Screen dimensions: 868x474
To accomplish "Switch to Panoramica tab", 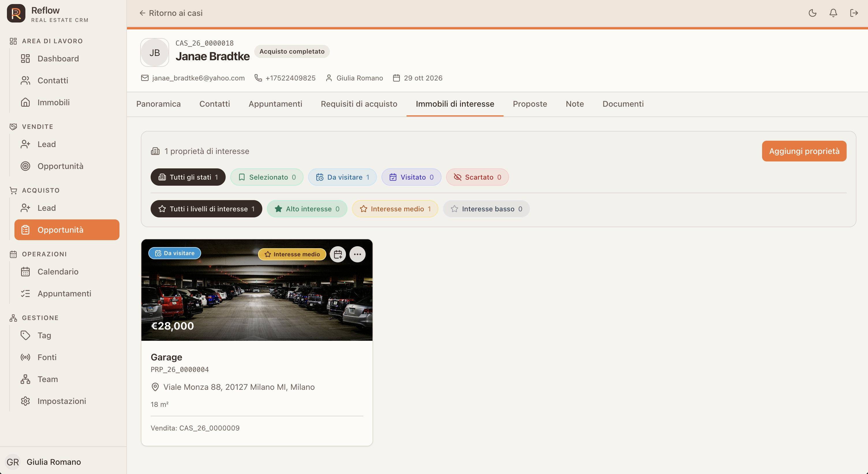I will point(158,104).
